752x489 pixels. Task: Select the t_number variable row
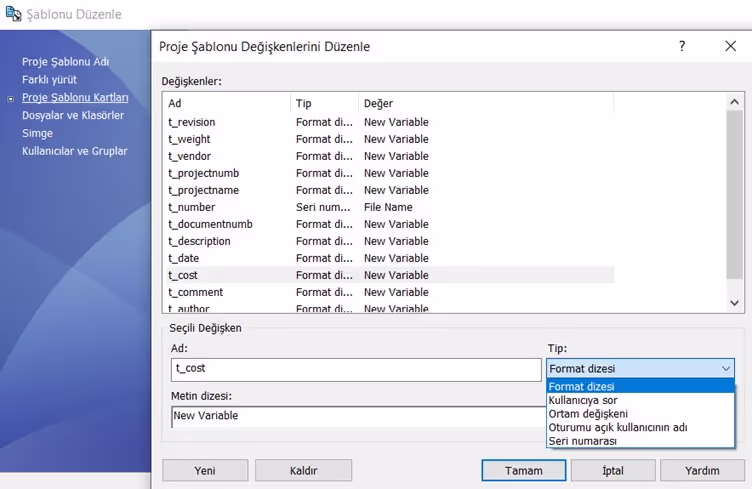coord(389,207)
